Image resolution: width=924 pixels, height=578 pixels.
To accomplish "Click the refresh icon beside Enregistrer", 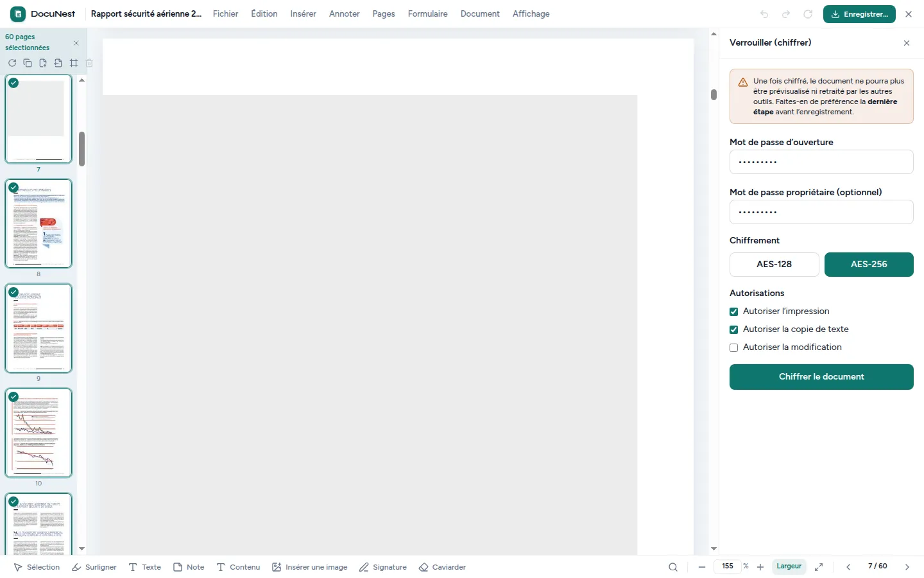I will 808,14.
